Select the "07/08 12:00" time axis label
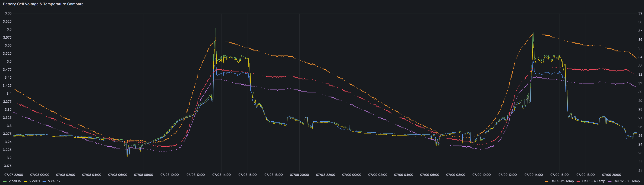 pos(195,175)
